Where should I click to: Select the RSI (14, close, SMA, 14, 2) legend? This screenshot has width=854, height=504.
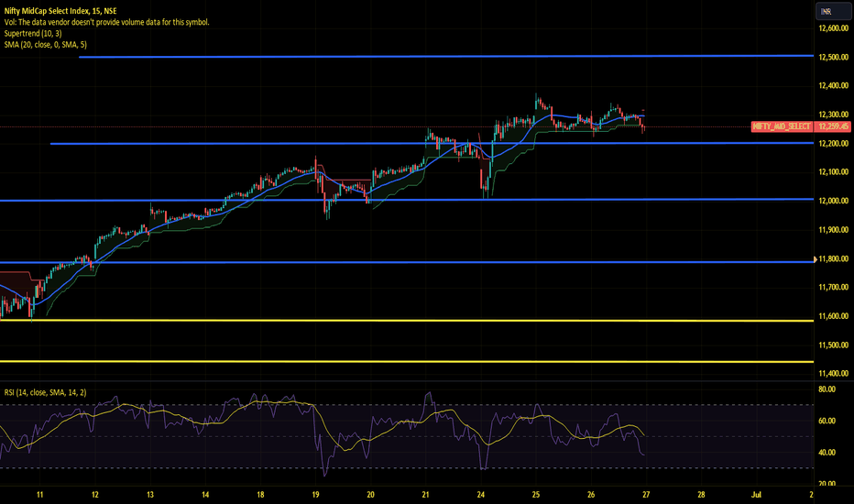point(45,392)
